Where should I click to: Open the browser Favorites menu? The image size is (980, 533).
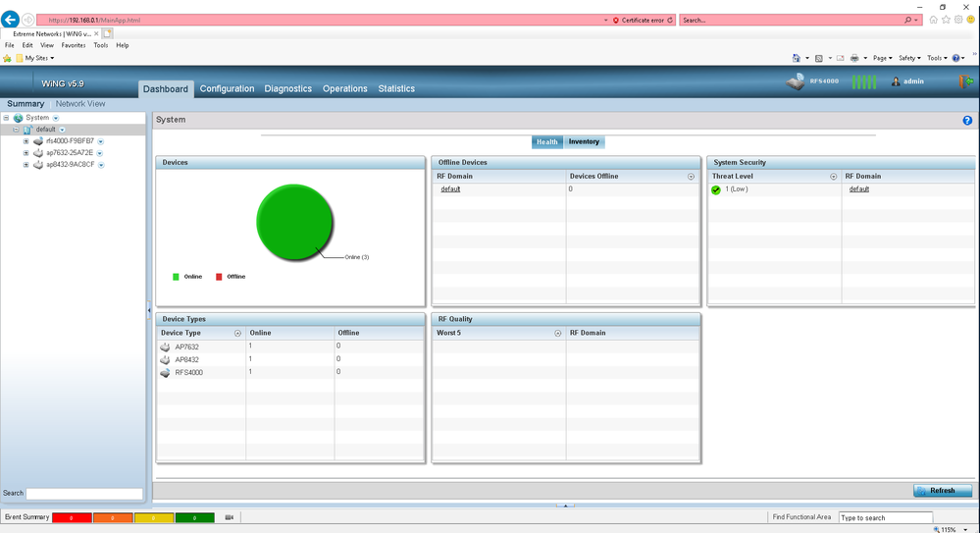tap(74, 45)
